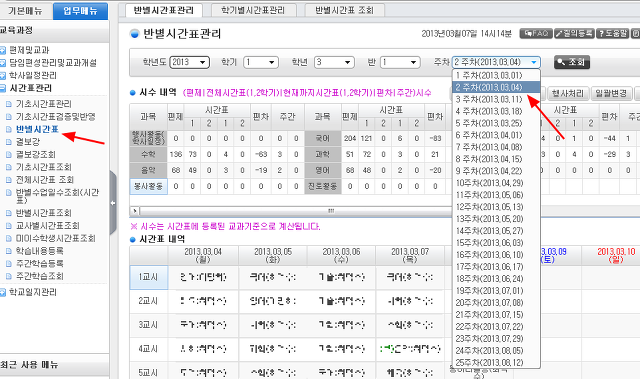Toggle the 주차 week dropdown arrow
Viewport: 640px width, 379px height.
coord(534,62)
